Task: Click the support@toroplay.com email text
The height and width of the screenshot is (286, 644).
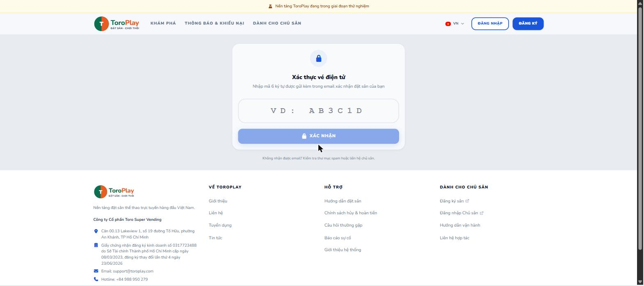Action: [133, 271]
